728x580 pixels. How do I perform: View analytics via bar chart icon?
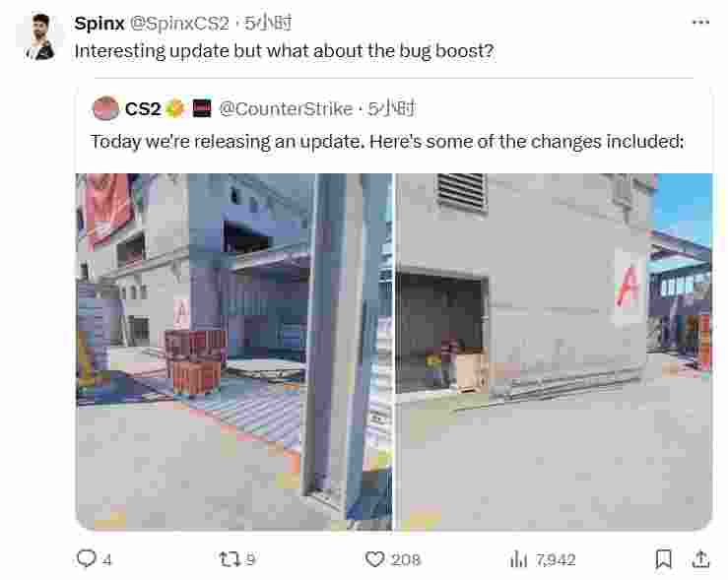518,559
